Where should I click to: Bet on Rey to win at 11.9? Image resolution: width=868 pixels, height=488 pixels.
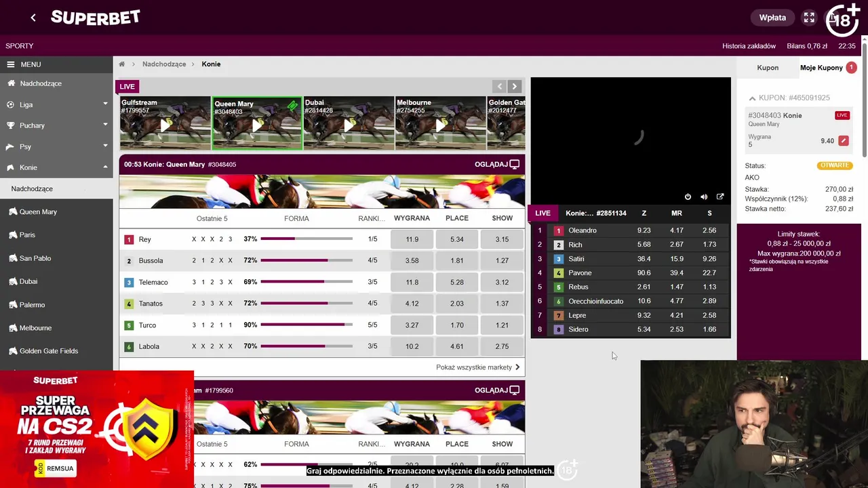click(412, 239)
